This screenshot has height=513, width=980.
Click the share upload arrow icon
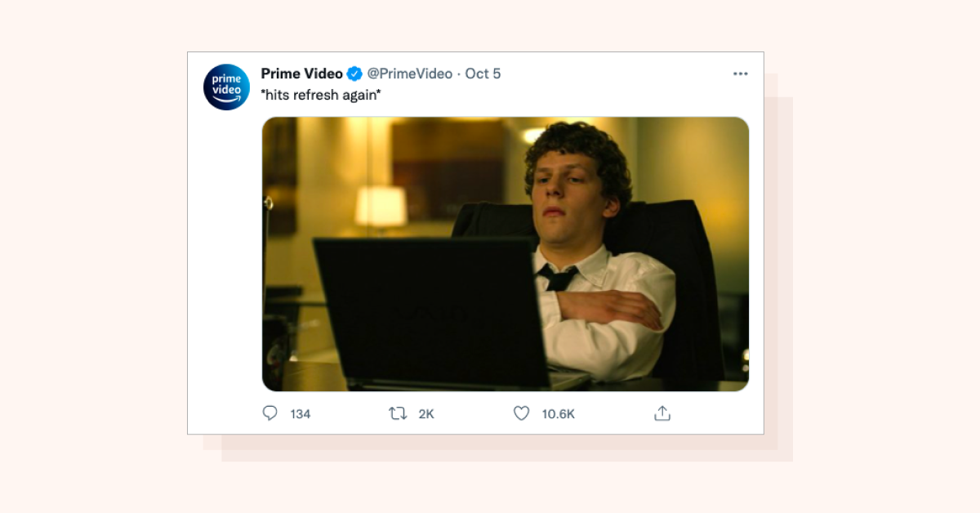point(661,413)
